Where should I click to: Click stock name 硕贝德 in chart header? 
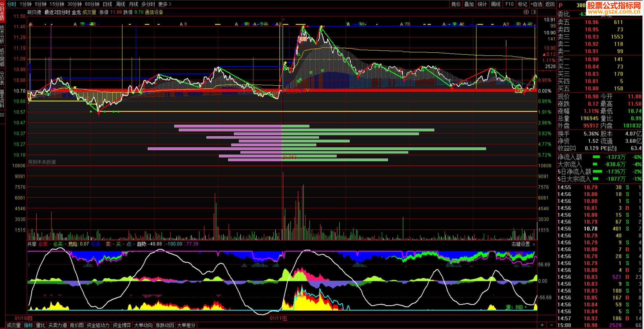[x=34, y=12]
